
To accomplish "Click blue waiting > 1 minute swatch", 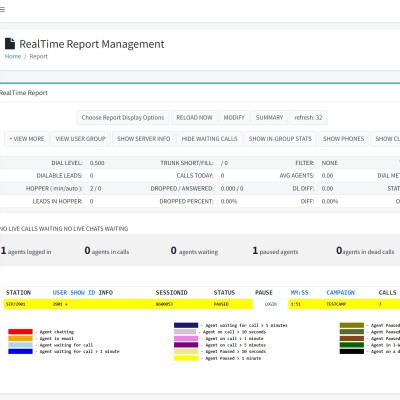I will click(x=20, y=351).
